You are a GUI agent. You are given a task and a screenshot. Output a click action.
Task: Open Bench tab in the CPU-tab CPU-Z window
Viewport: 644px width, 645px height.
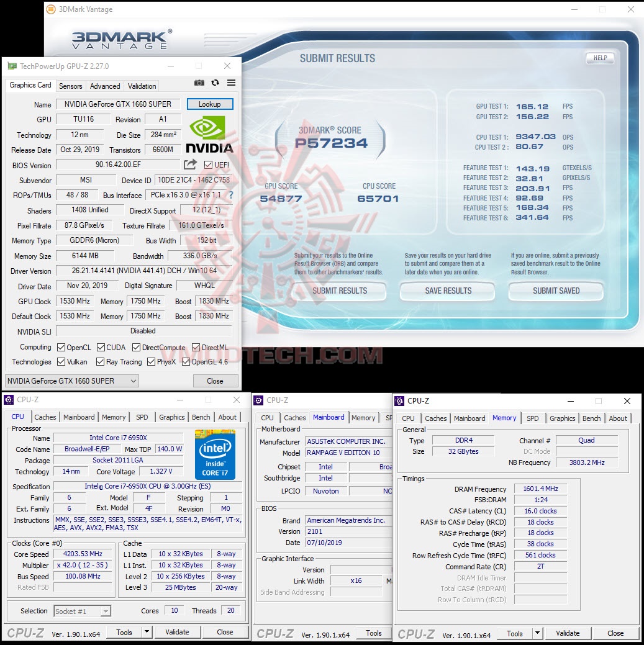pos(201,417)
